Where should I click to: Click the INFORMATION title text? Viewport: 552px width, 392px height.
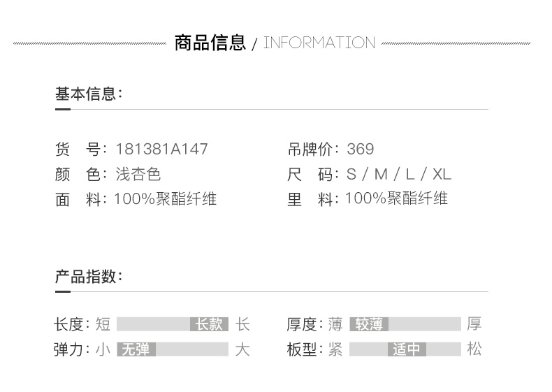319,43
